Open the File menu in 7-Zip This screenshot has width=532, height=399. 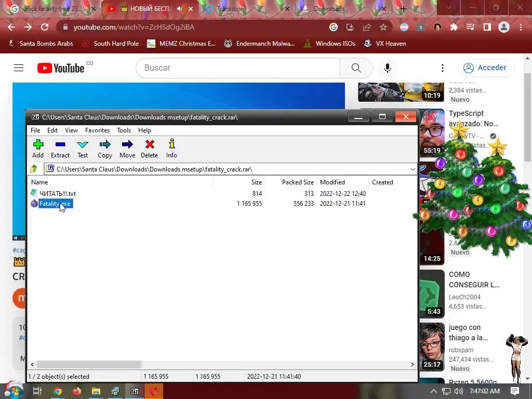click(x=35, y=130)
